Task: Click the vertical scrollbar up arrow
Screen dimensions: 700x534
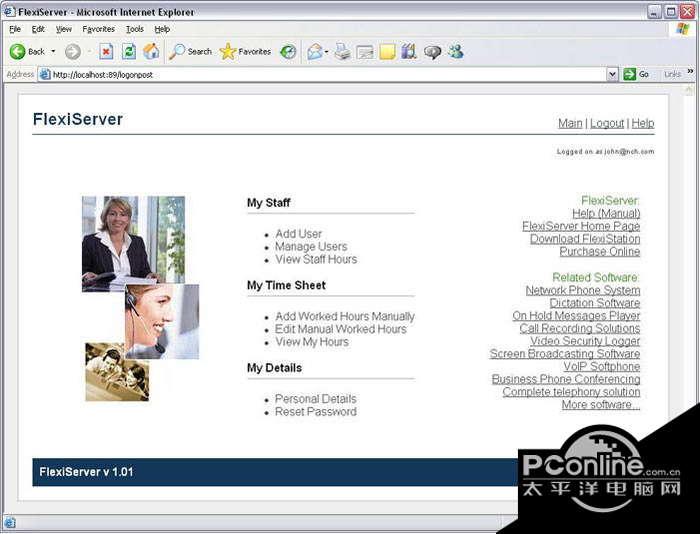Action: click(x=689, y=89)
